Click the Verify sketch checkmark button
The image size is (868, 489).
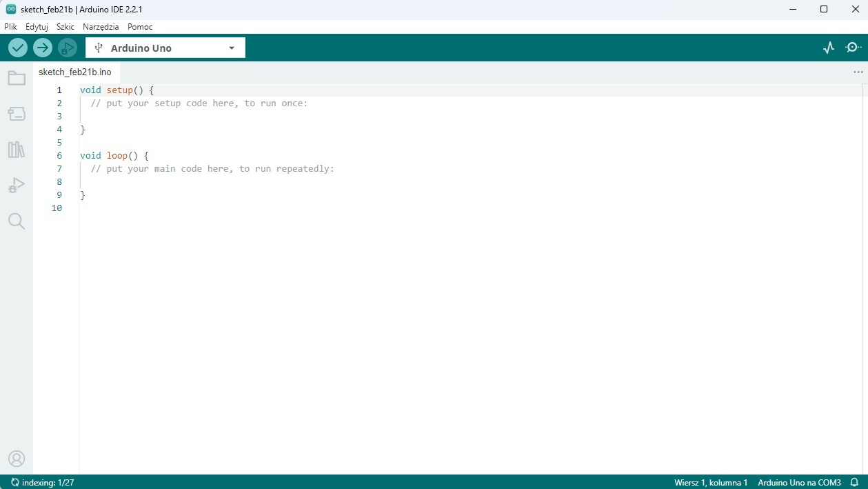[x=18, y=48]
